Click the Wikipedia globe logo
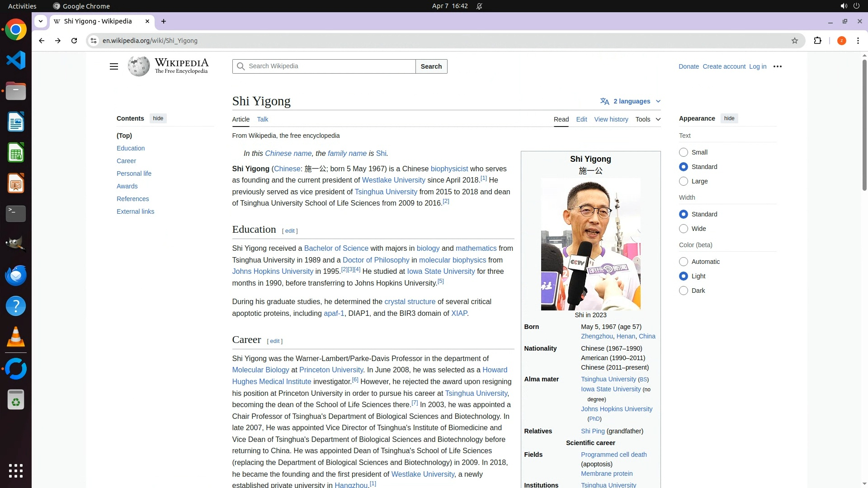Image resolution: width=868 pixels, height=488 pixels. [x=138, y=66]
